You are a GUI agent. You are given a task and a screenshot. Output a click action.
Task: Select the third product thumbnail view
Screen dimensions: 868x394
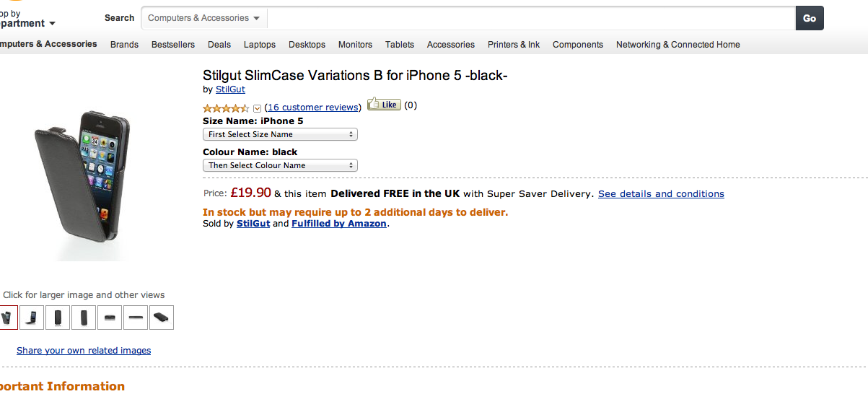point(58,318)
